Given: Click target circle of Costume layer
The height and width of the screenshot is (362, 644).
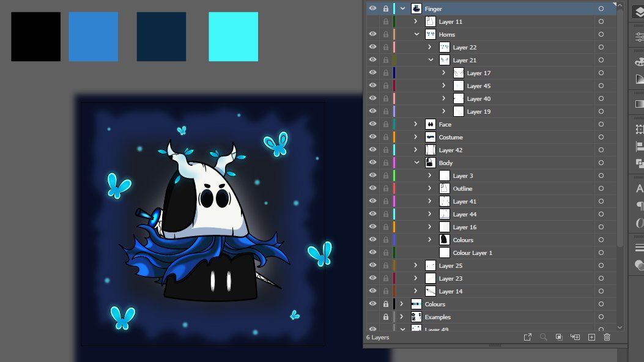Looking at the screenshot, I should click(601, 137).
